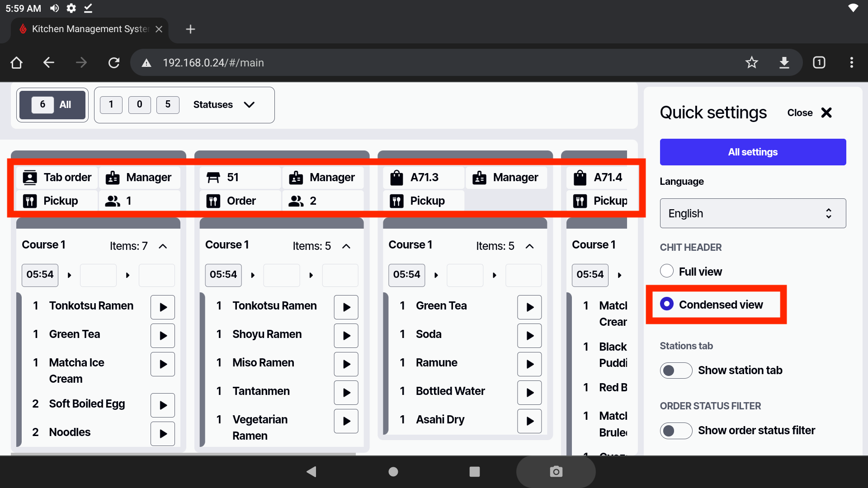868x488 pixels.
Task: Start the Tantanmen item with its play button
Action: tap(346, 393)
